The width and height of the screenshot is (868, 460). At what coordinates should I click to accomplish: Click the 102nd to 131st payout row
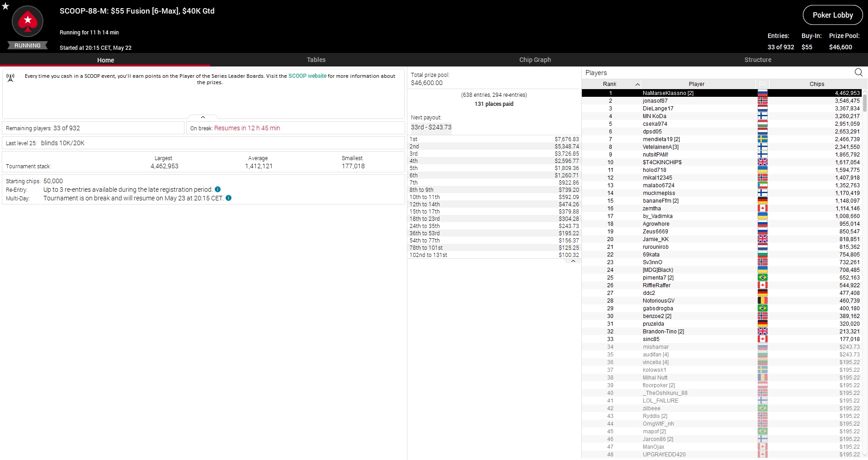pyautogui.click(x=494, y=255)
